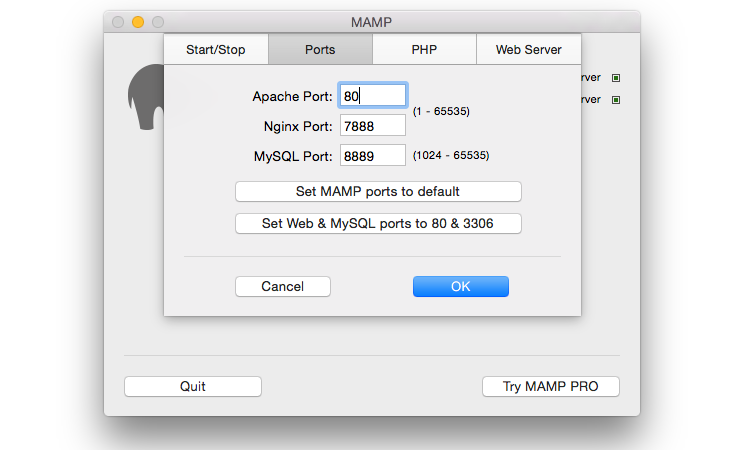The height and width of the screenshot is (450, 735).
Task: Click the Try MAMP PRO button
Action: click(551, 387)
